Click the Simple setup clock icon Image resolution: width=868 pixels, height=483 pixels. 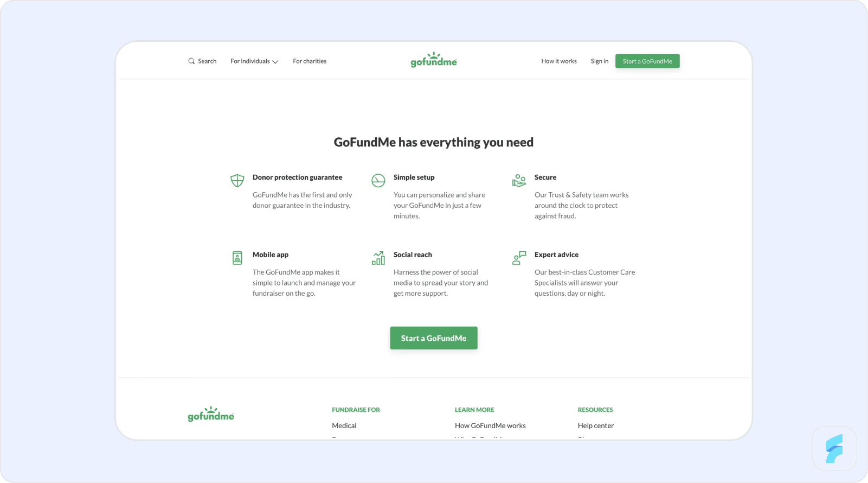[x=378, y=180]
